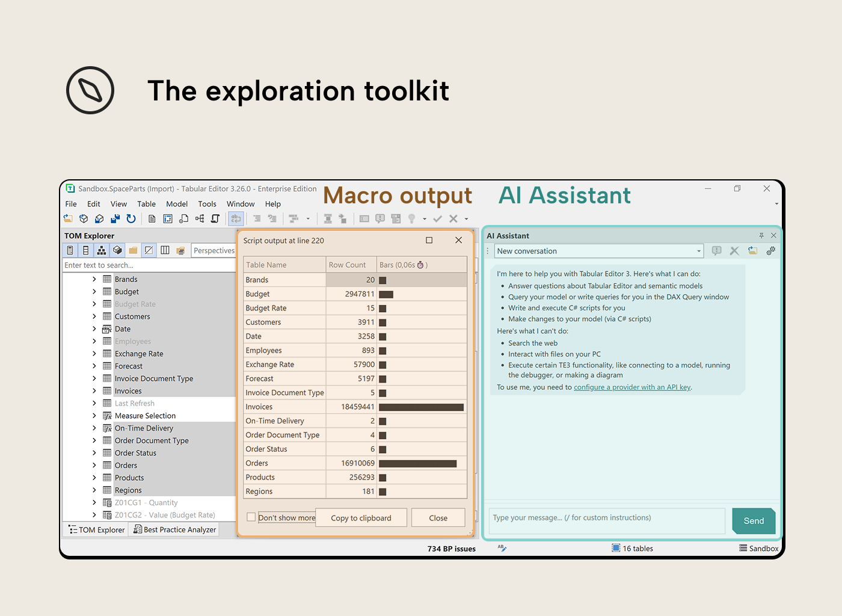Pin the AI Assistant panel
Viewport: 842px width, 616px height.
[761, 235]
